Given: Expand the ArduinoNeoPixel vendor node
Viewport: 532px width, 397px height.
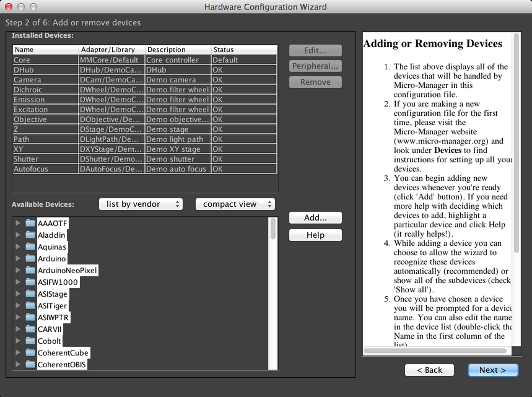Looking at the screenshot, I should tap(18, 270).
